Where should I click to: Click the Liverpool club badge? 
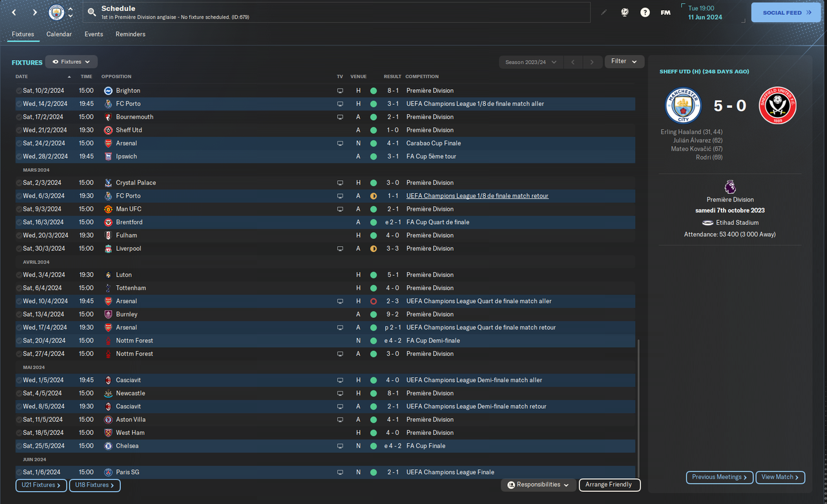(x=109, y=249)
